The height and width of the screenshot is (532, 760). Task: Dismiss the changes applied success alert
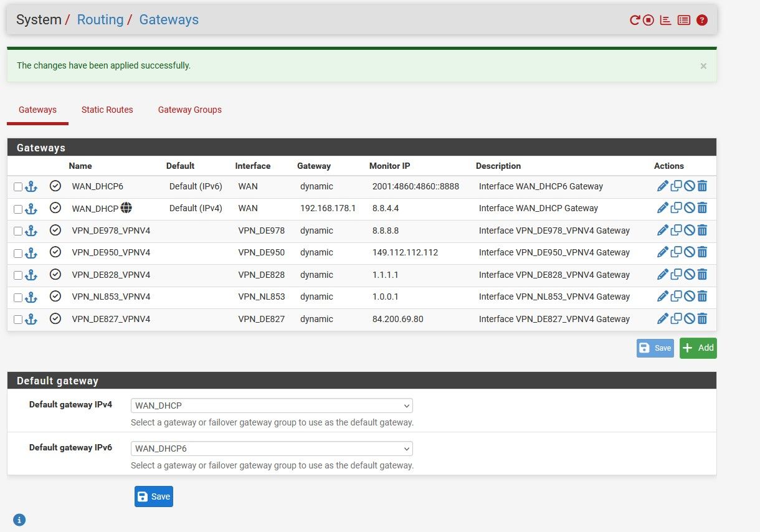(703, 66)
